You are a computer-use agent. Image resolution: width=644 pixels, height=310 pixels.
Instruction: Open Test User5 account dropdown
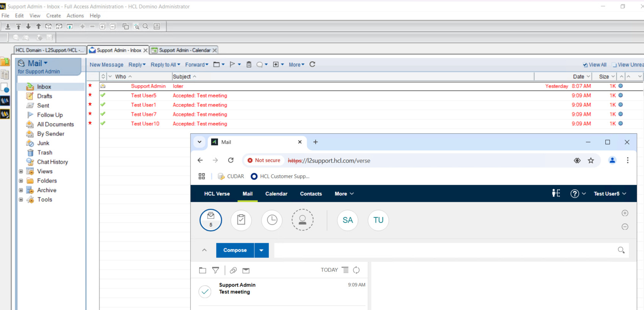(610, 194)
